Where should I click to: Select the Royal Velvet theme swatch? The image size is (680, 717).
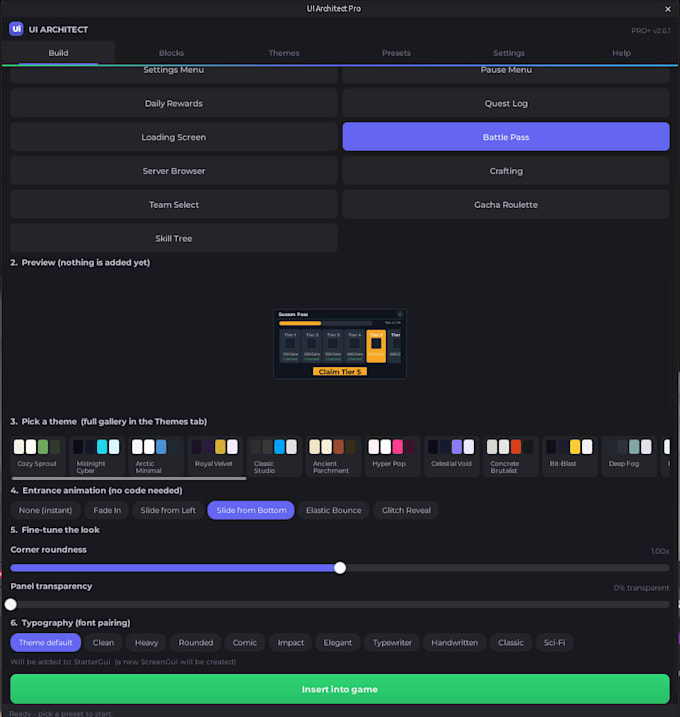[x=214, y=456]
